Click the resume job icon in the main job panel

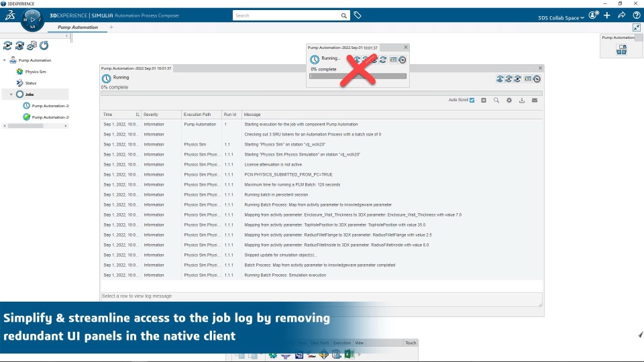(x=499, y=79)
